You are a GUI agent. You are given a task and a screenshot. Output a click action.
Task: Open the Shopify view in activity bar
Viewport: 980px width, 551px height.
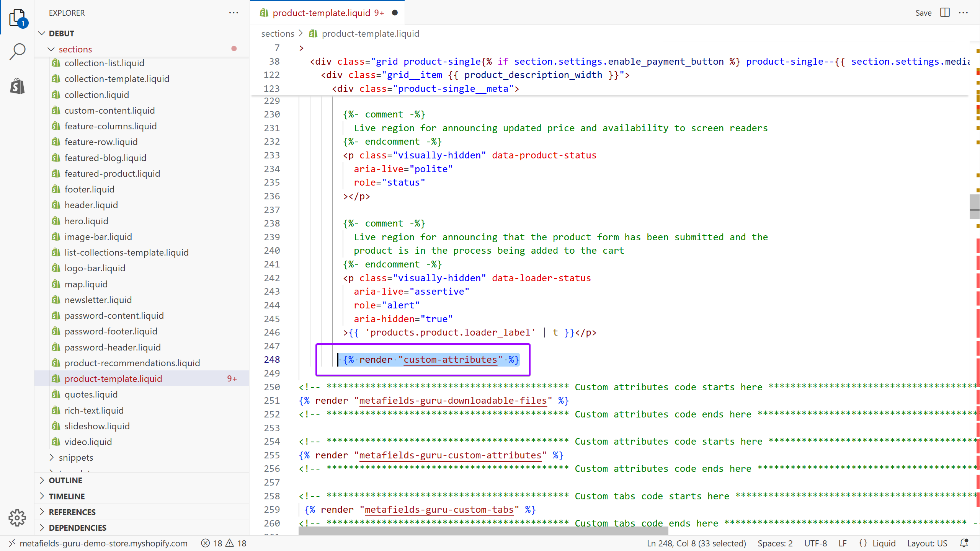coord(17,86)
